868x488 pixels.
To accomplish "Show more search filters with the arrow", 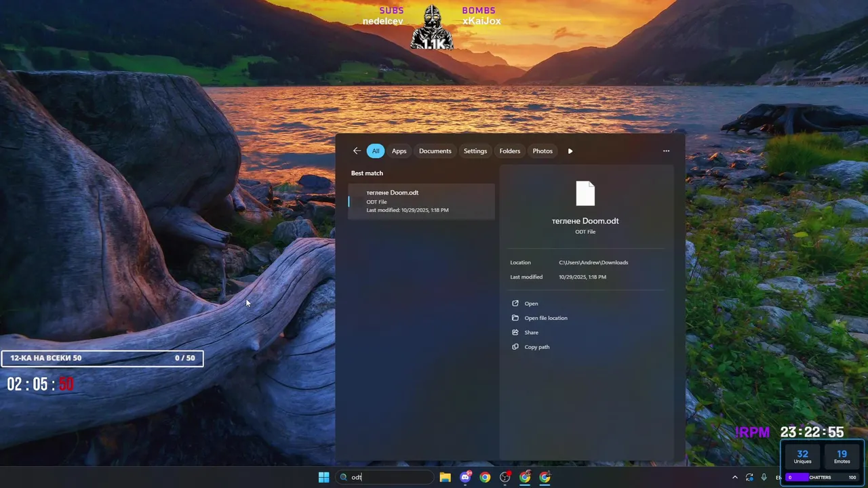I will coord(570,151).
